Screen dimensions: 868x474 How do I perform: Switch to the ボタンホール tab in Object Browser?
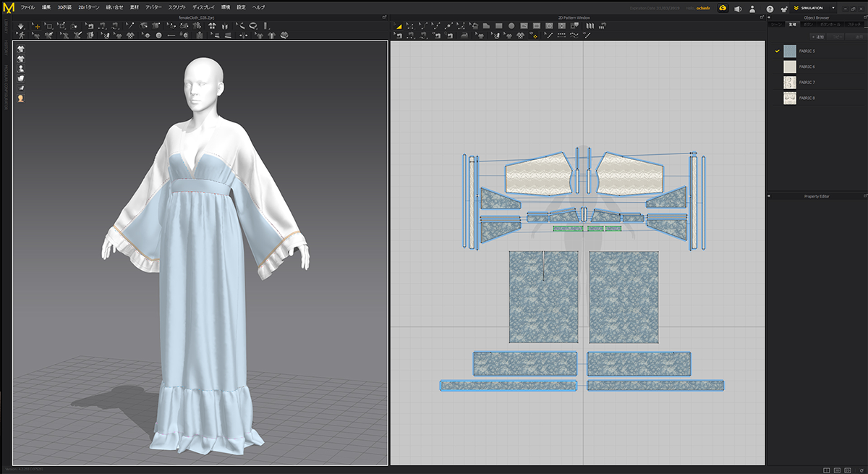830,25
